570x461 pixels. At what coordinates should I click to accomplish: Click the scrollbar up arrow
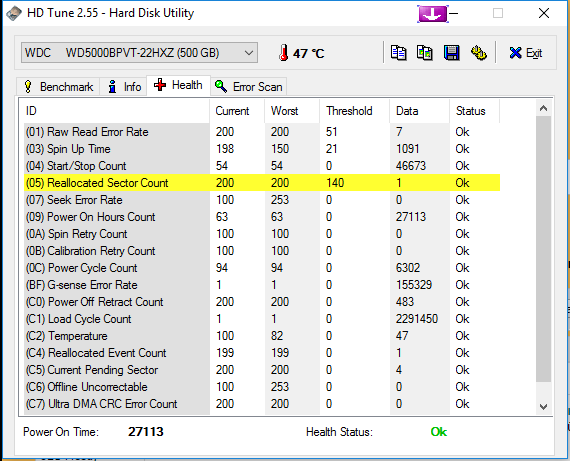coord(543,108)
